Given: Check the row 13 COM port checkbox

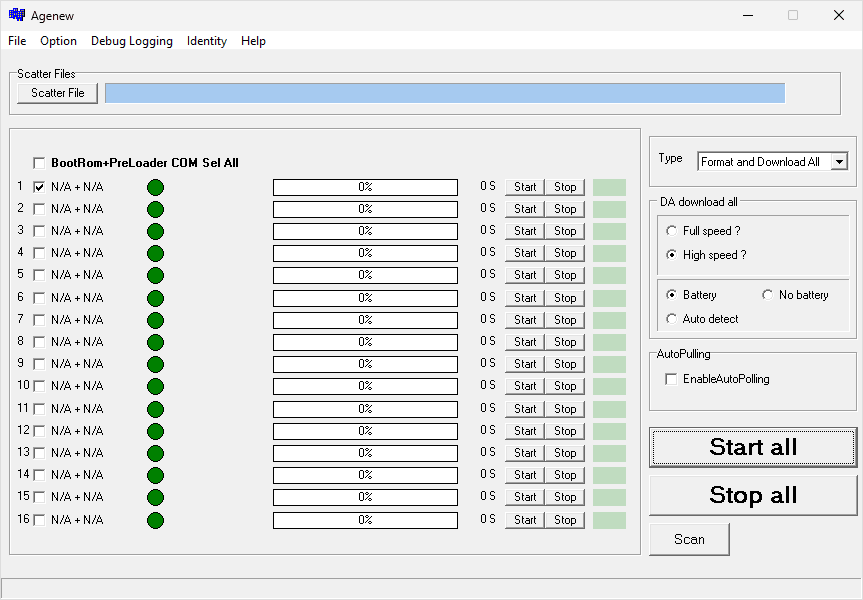Looking at the screenshot, I should [x=39, y=454].
